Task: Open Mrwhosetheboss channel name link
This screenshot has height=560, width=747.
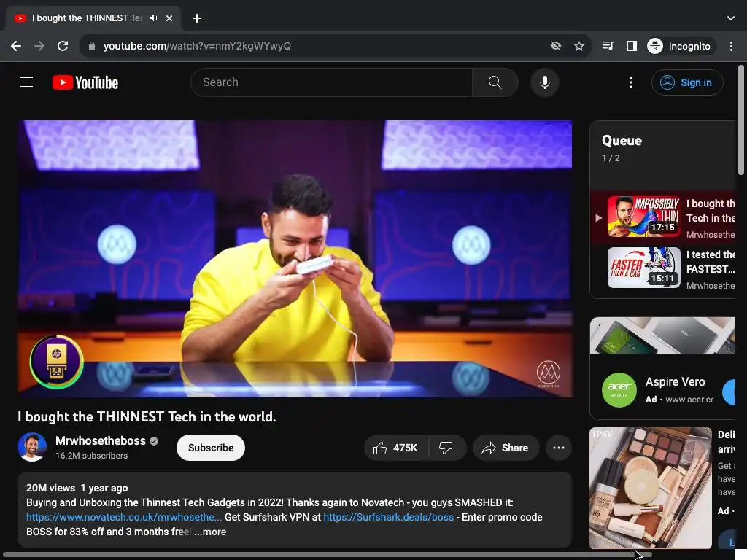Action: tap(101, 441)
